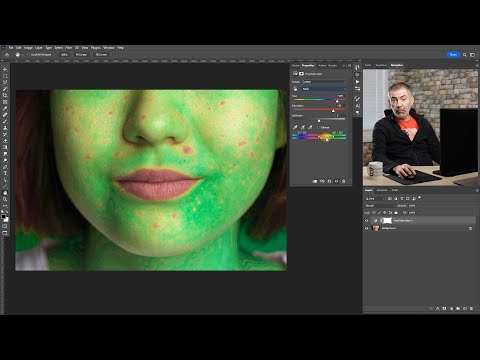Open the layer blend mode dropdown
Screen dimensions: 480x360
[379, 206]
